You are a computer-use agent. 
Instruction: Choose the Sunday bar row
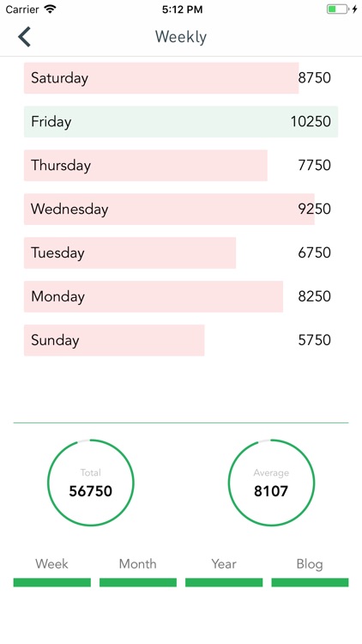coord(181,340)
